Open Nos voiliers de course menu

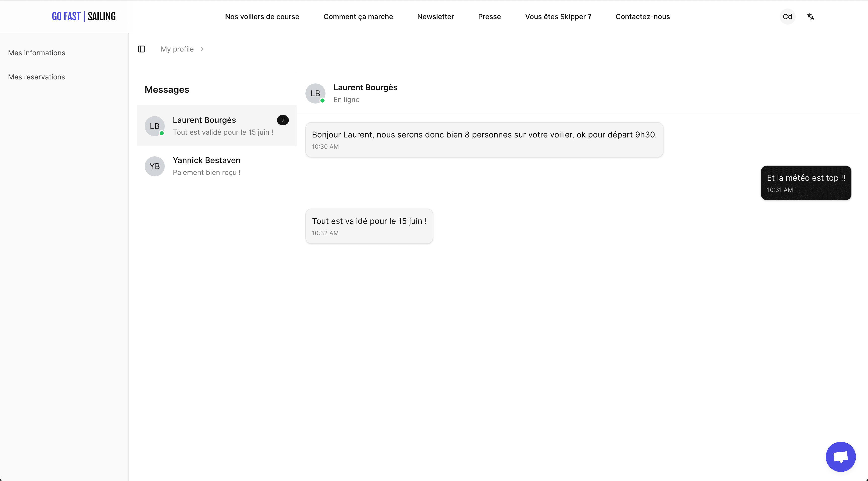click(x=262, y=17)
